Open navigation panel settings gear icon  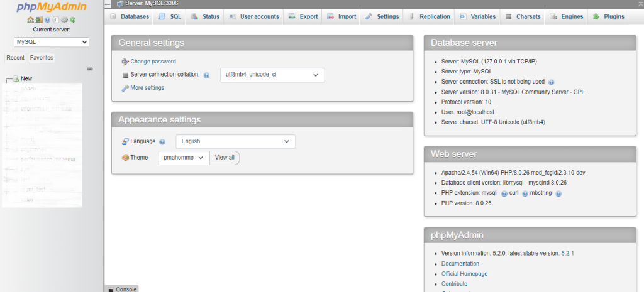64,20
